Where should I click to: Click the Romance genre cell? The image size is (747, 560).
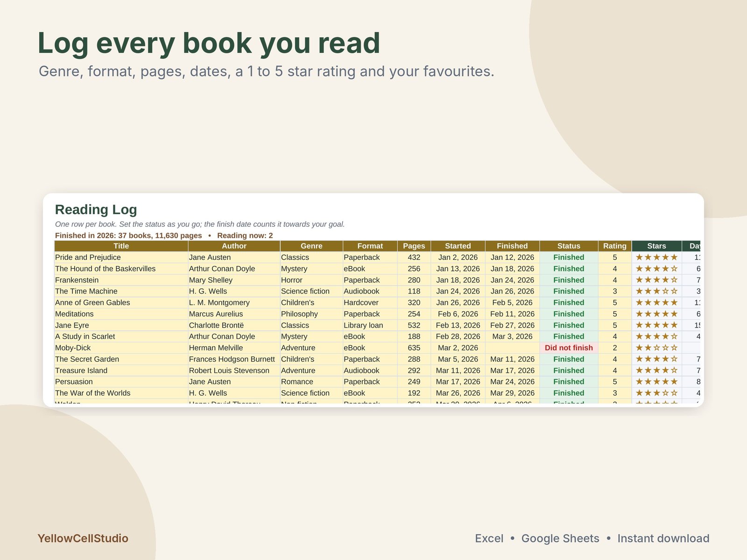pos(311,382)
